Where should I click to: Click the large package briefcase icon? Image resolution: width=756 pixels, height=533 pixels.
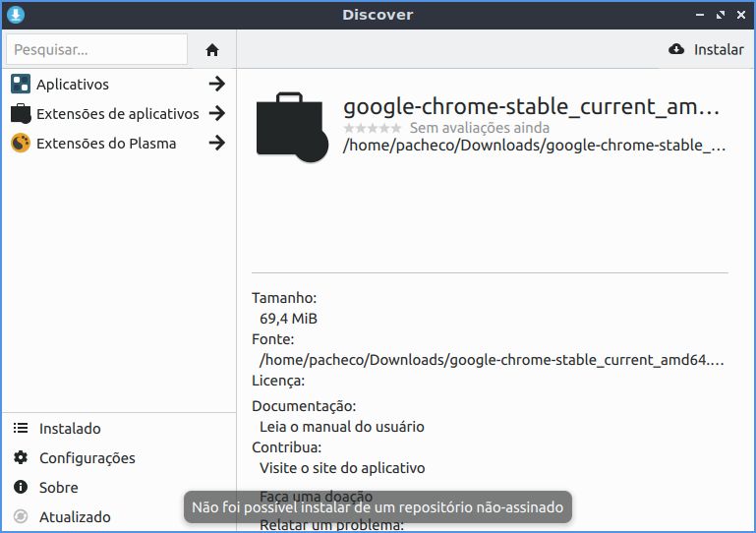pos(292,127)
